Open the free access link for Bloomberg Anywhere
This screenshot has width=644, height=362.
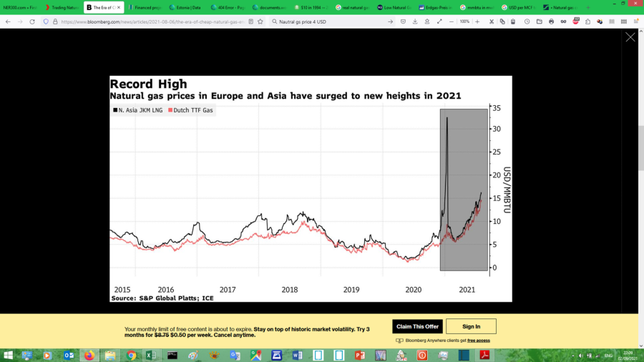[x=479, y=341]
